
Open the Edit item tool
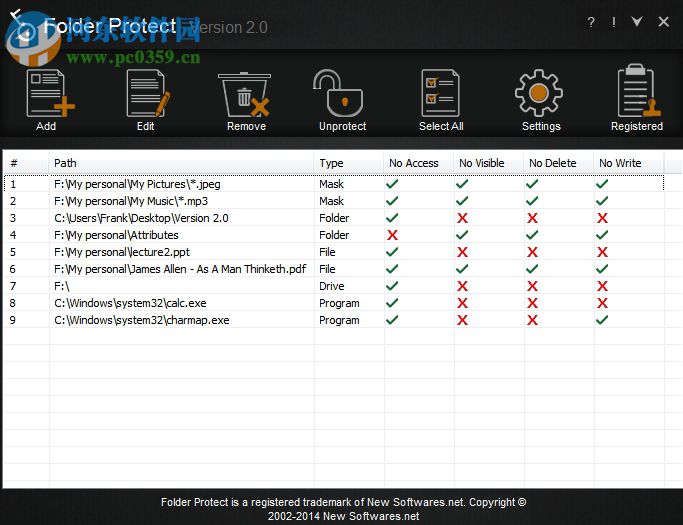147,93
